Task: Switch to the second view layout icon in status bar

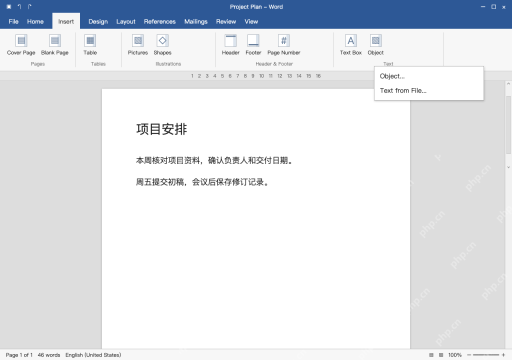Action: tap(441, 355)
